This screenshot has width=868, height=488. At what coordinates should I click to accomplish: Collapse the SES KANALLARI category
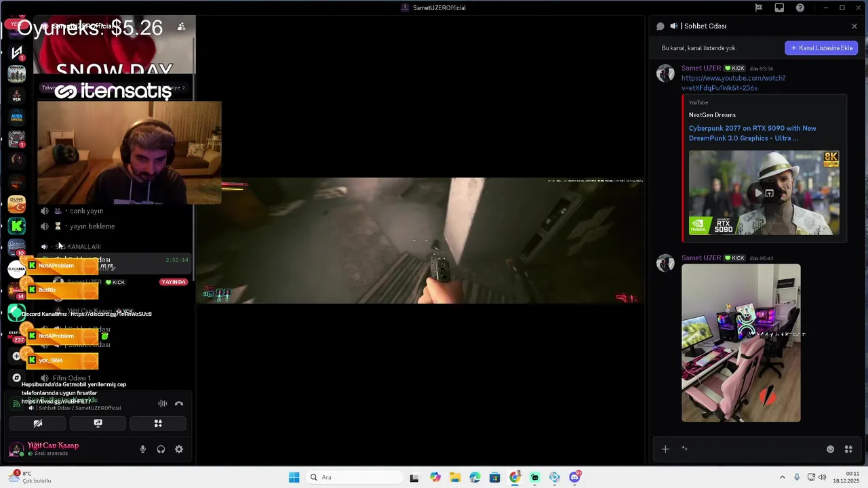[77, 247]
